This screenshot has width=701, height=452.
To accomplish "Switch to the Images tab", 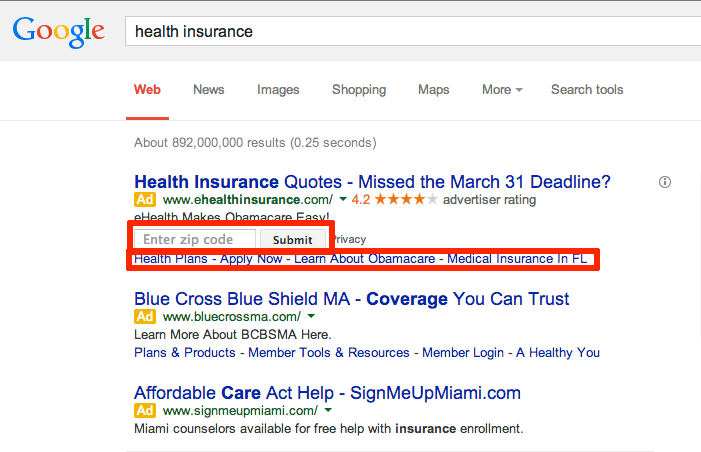I will click(278, 90).
